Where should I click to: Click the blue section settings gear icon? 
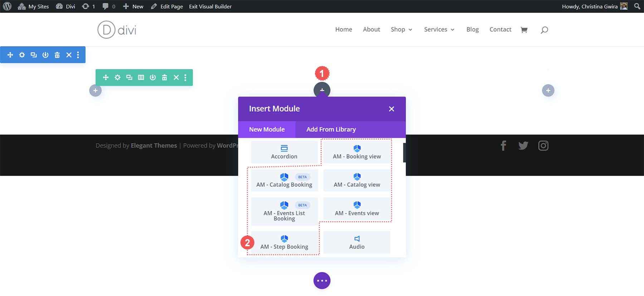22,55
